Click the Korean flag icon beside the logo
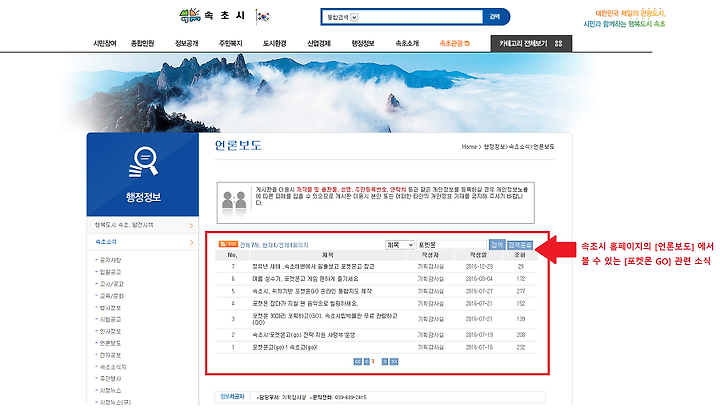The width and height of the screenshot is (720, 408). coord(263,17)
